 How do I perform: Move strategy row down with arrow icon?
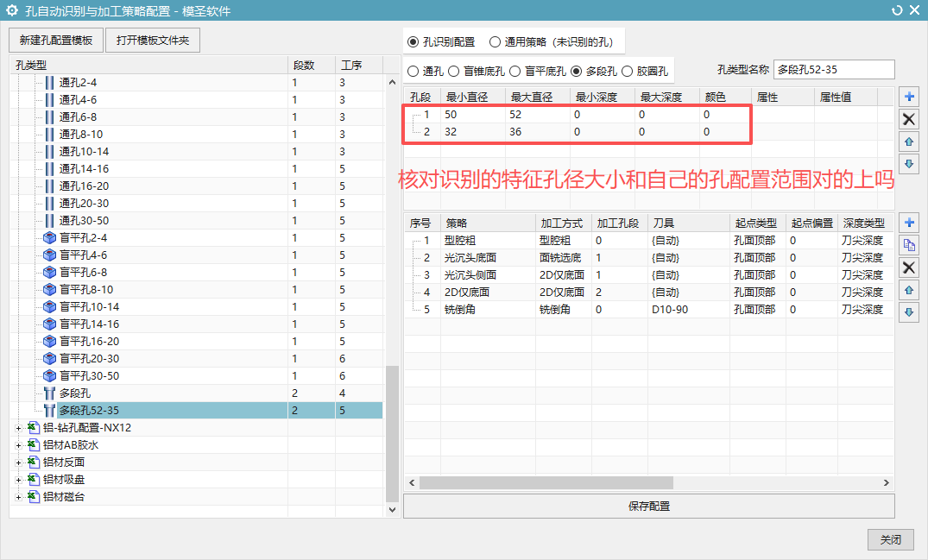tap(909, 312)
